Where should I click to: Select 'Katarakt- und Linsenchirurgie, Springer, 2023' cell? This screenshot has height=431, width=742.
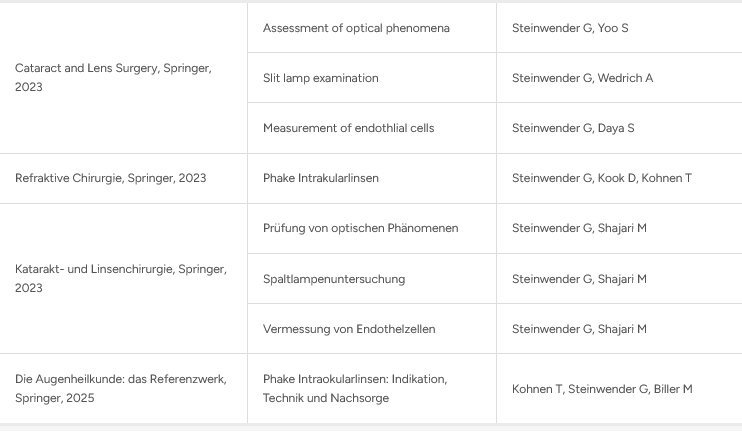pyautogui.click(x=120, y=278)
